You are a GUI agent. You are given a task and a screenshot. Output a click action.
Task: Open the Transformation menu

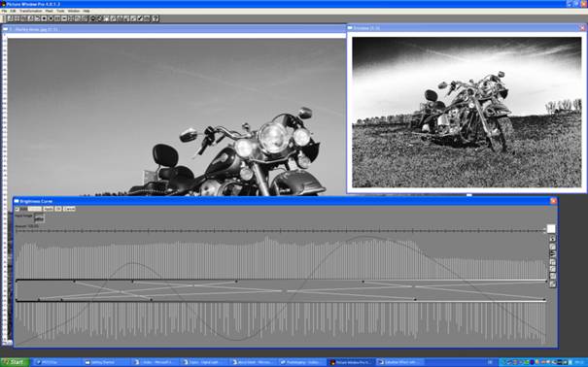click(x=31, y=12)
